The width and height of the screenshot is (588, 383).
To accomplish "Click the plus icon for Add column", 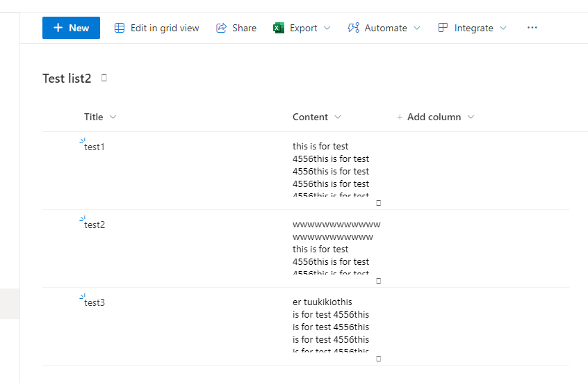I will click(x=400, y=117).
